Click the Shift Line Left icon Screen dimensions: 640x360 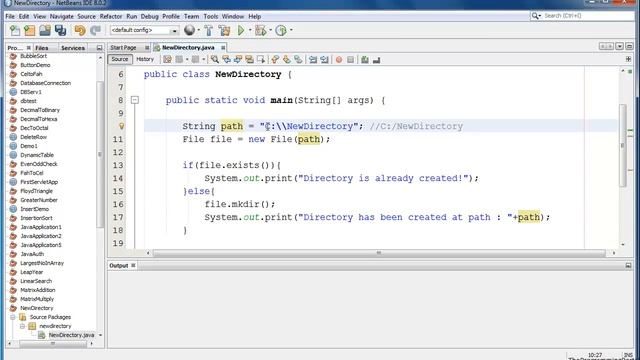pos(313,60)
